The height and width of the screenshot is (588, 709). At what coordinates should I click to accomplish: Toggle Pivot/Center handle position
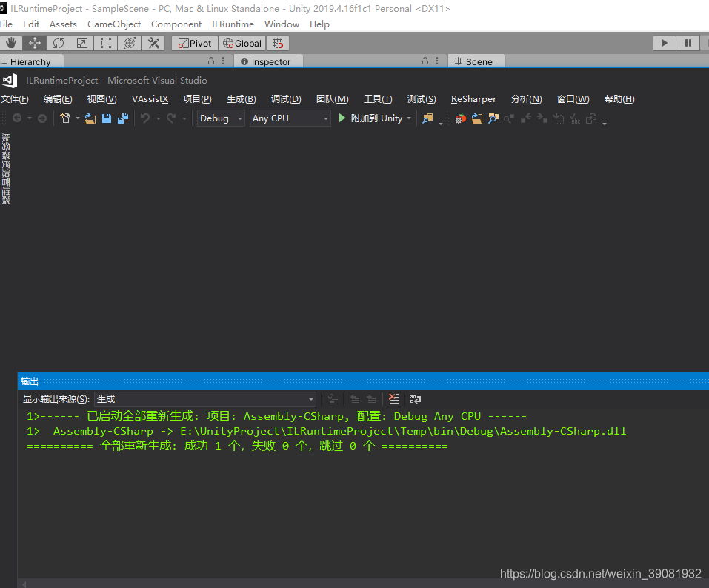point(195,44)
